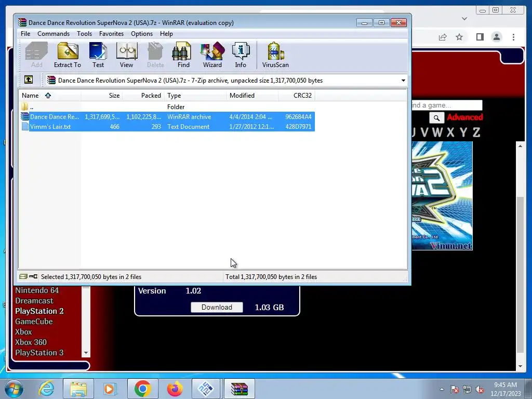Select the Dance Dance Re... archive row

coord(168,117)
